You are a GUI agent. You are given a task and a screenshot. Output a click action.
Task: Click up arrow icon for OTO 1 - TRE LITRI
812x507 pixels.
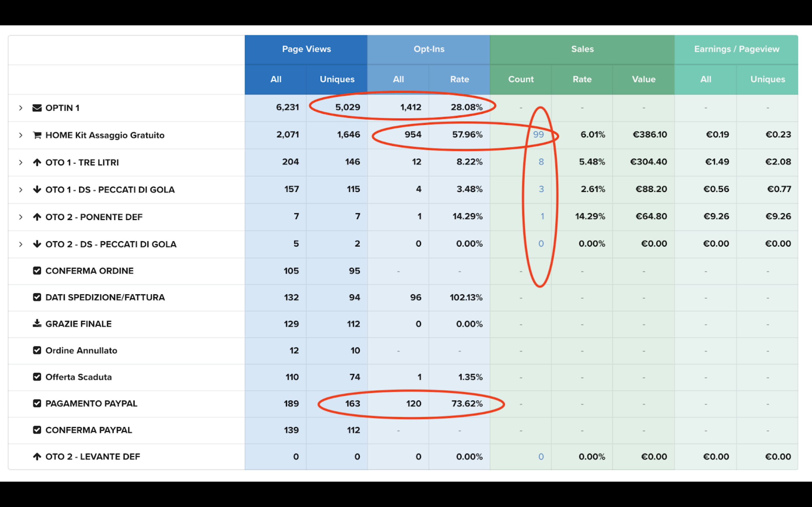[x=37, y=163]
